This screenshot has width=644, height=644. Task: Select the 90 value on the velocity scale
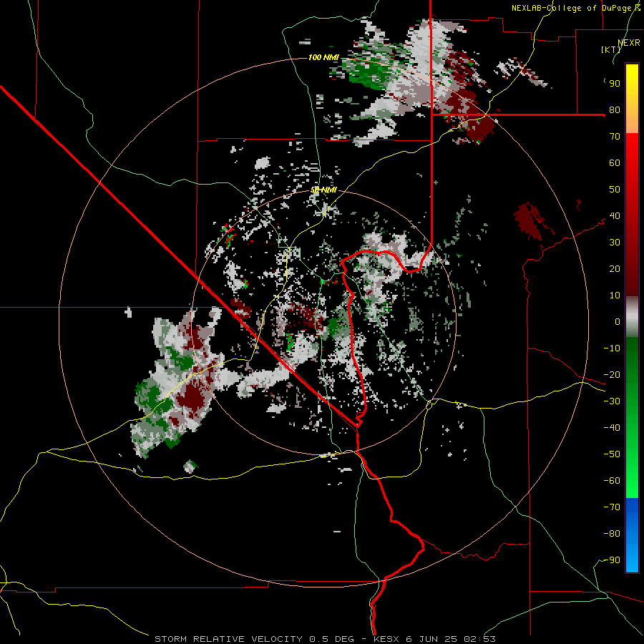[x=615, y=84]
